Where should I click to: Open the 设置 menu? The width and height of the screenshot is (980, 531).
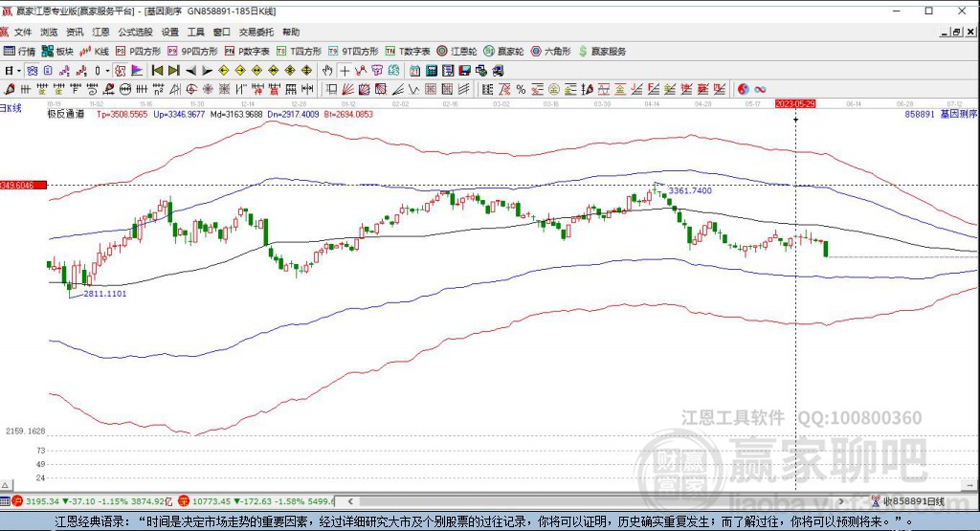point(170,32)
